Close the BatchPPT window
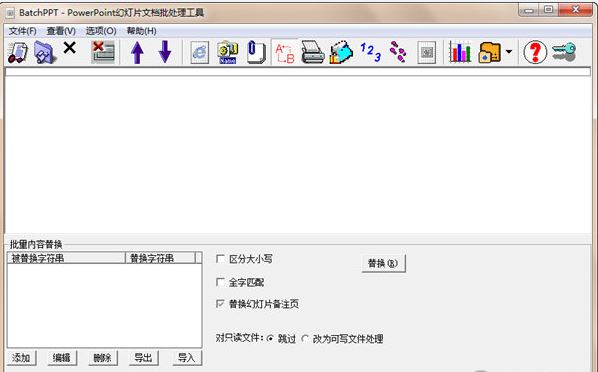The width and height of the screenshot is (598, 372). (576, 10)
